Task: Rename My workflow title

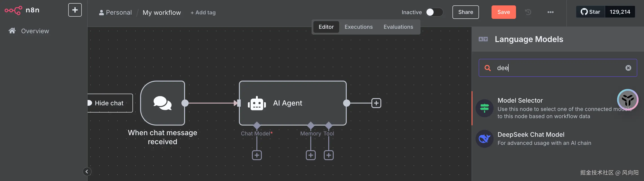Action: [161, 13]
